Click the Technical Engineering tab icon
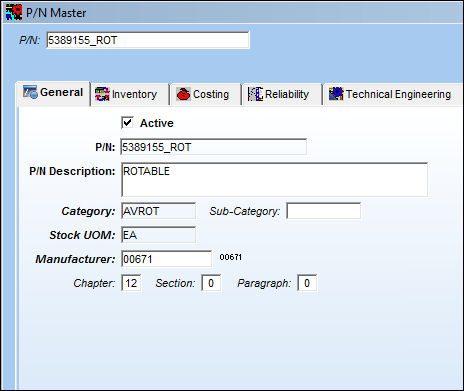Screen dimensions: 464x391 [336, 94]
